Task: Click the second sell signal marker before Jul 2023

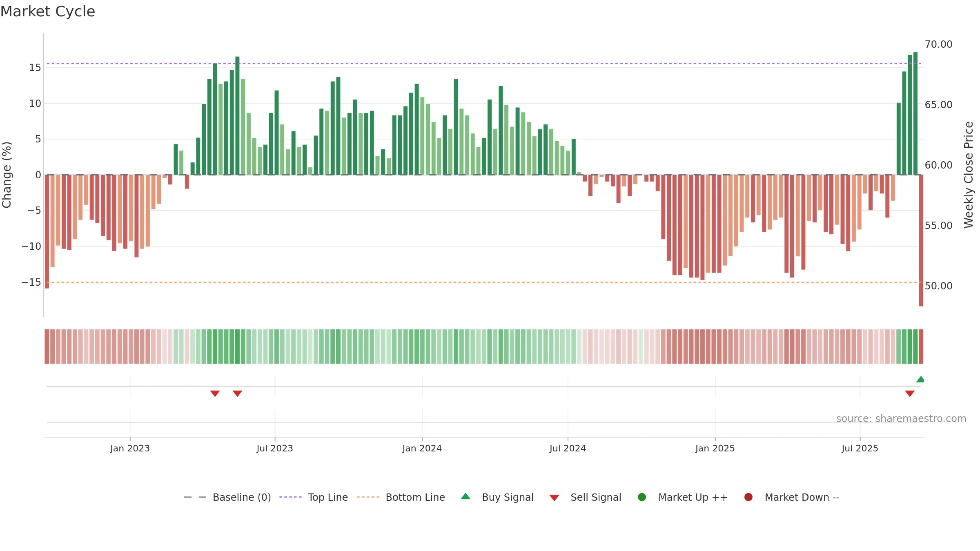Action: click(x=238, y=393)
